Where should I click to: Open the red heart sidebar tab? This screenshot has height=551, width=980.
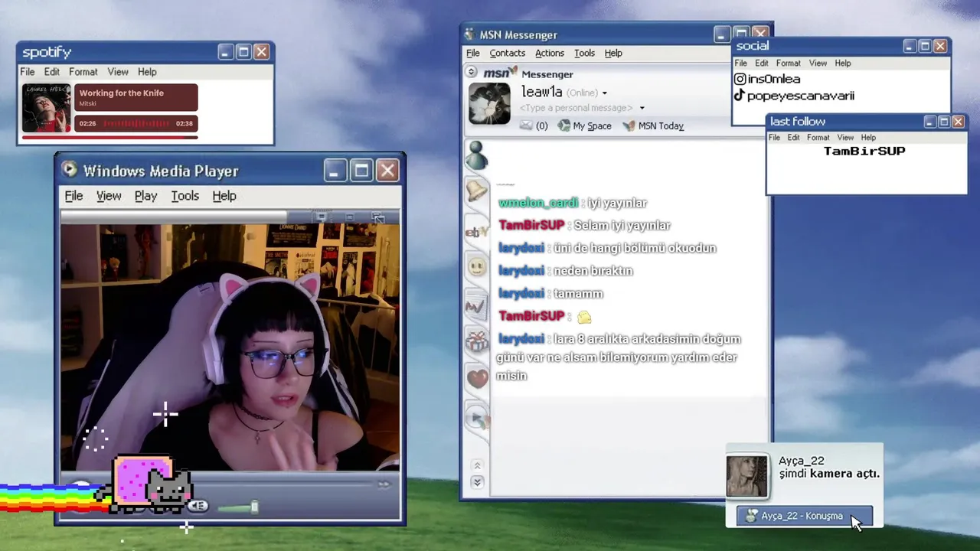point(477,377)
